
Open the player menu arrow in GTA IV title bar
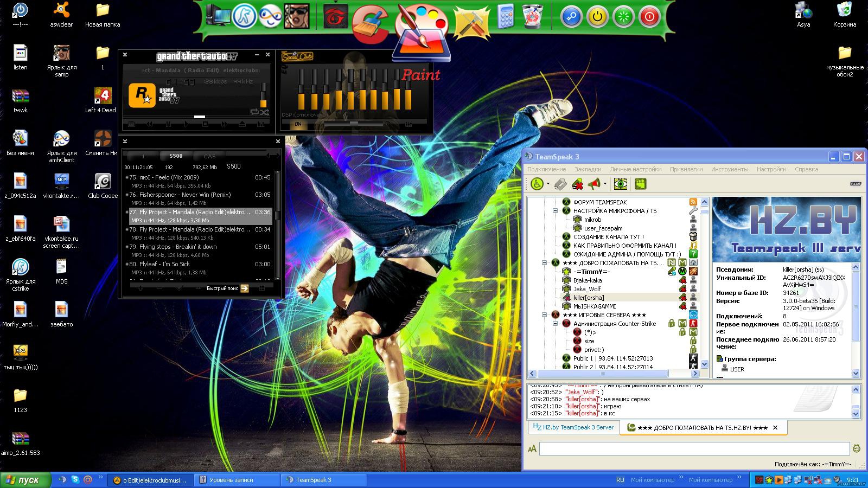tap(125, 55)
